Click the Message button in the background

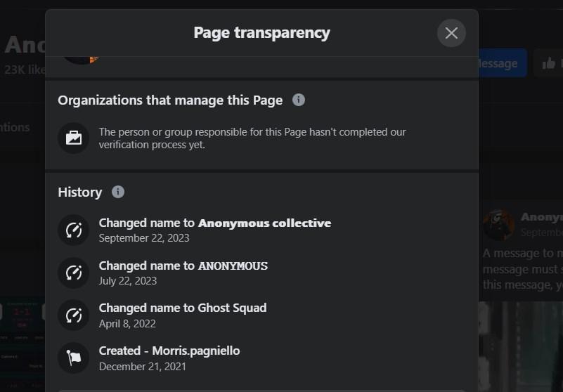coord(503,63)
